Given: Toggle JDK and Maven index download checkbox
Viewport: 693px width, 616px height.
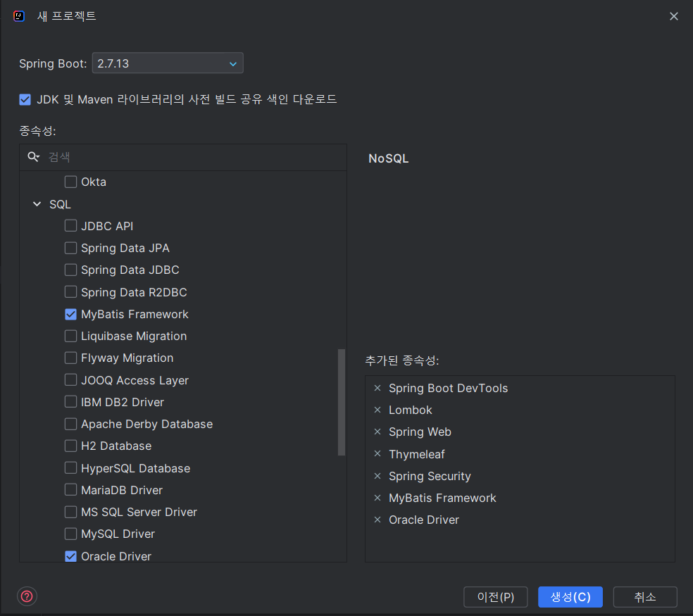Looking at the screenshot, I should coord(25,99).
